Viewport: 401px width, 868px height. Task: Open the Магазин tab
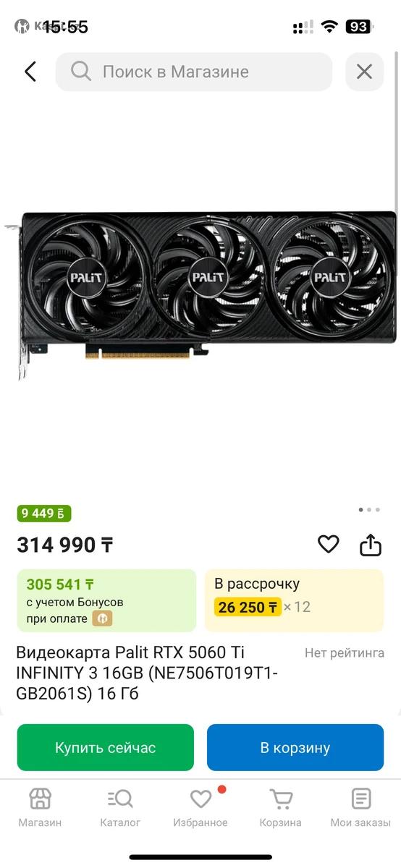[40, 808]
